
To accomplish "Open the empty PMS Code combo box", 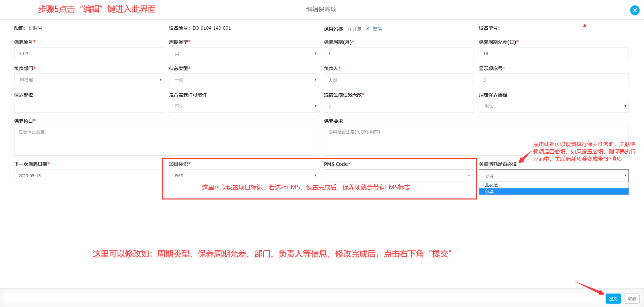I will click(x=399, y=176).
